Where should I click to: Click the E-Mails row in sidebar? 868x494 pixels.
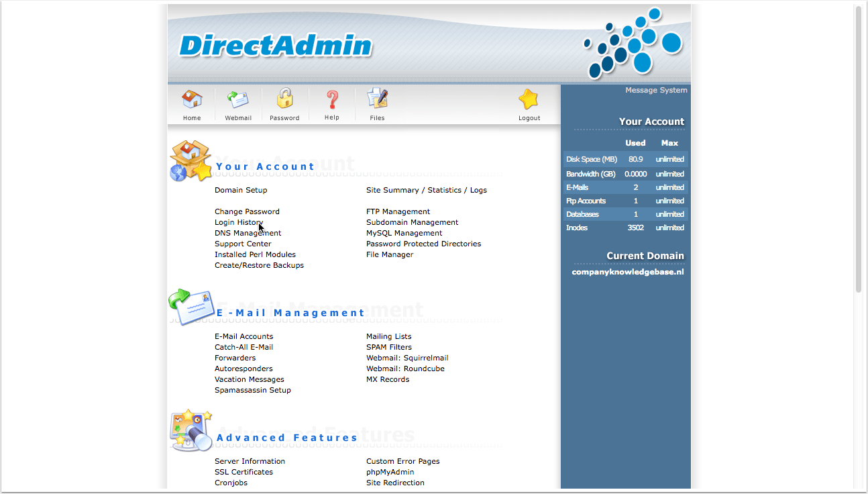coord(626,187)
